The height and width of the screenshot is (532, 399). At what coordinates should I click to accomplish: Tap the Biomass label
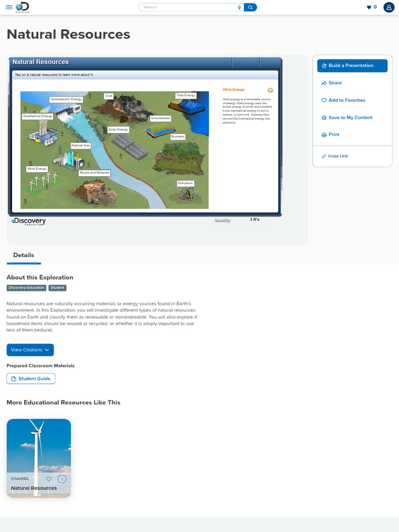[x=178, y=137]
